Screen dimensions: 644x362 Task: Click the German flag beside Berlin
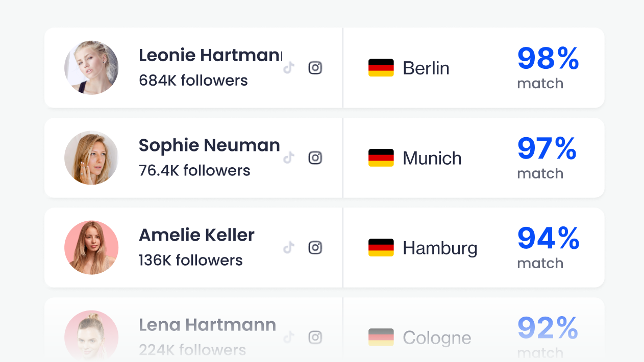click(x=381, y=68)
